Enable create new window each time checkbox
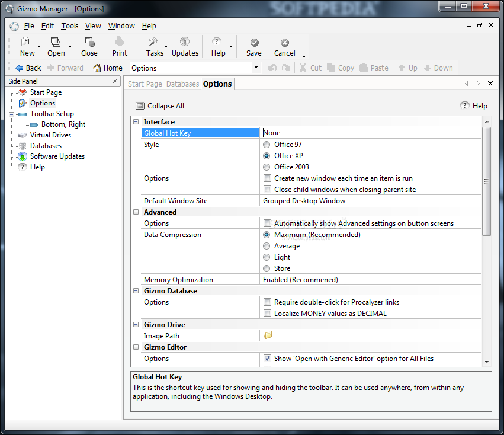Viewport: 504px width, 435px height. pyautogui.click(x=267, y=178)
